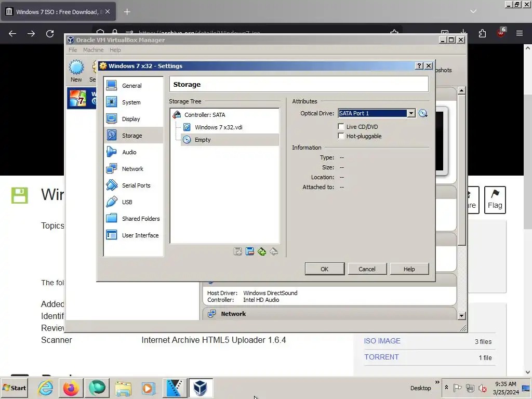Click Help in the Settings dialog
532x399 pixels.
(409, 269)
